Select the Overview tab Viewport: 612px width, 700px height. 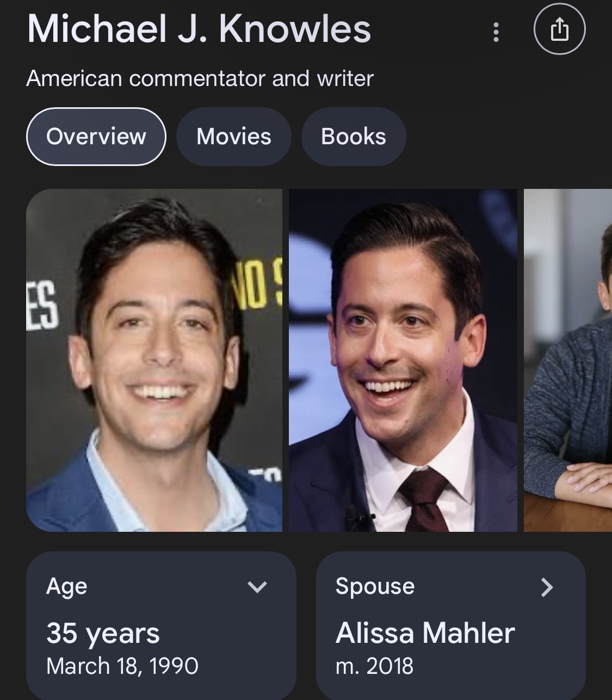point(96,136)
